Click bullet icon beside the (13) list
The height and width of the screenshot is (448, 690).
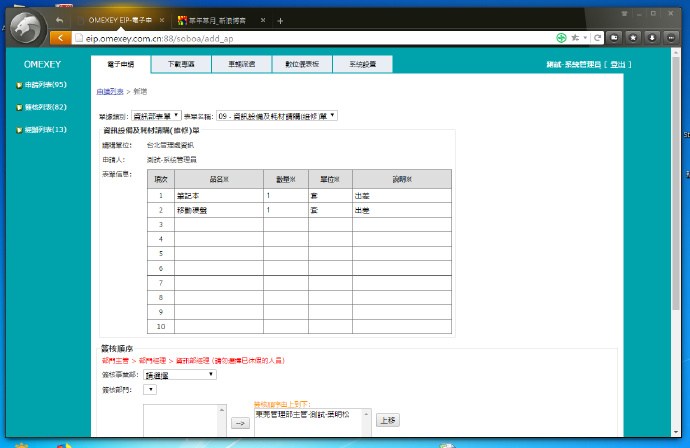19,130
